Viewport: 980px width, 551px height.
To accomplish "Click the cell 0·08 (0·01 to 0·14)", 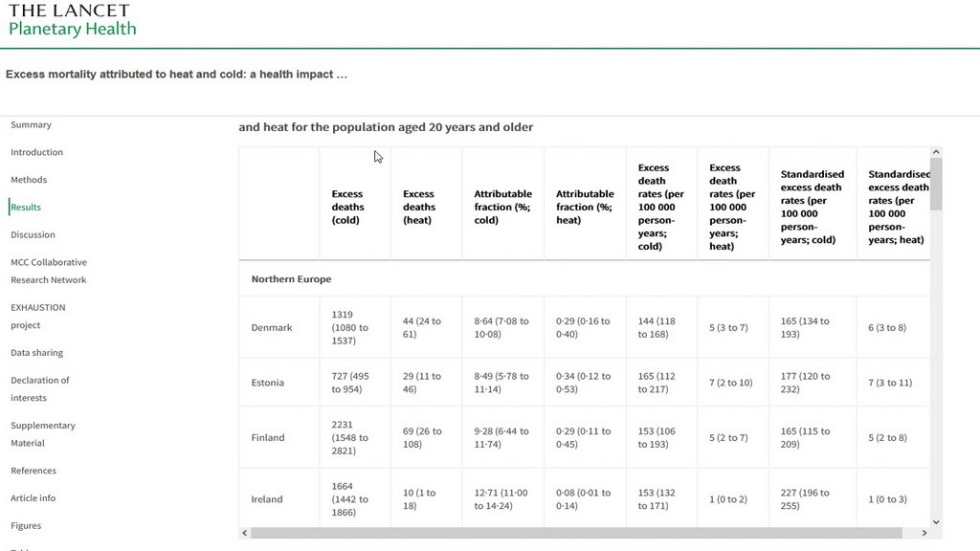I will [x=583, y=499].
